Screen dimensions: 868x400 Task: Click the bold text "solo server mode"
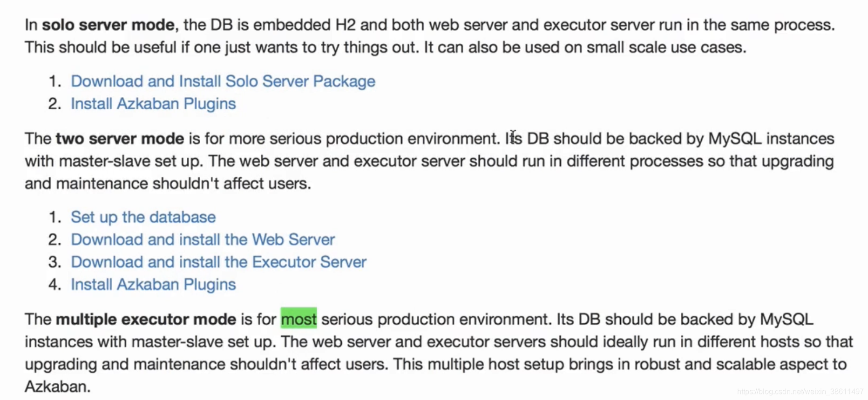(108, 25)
